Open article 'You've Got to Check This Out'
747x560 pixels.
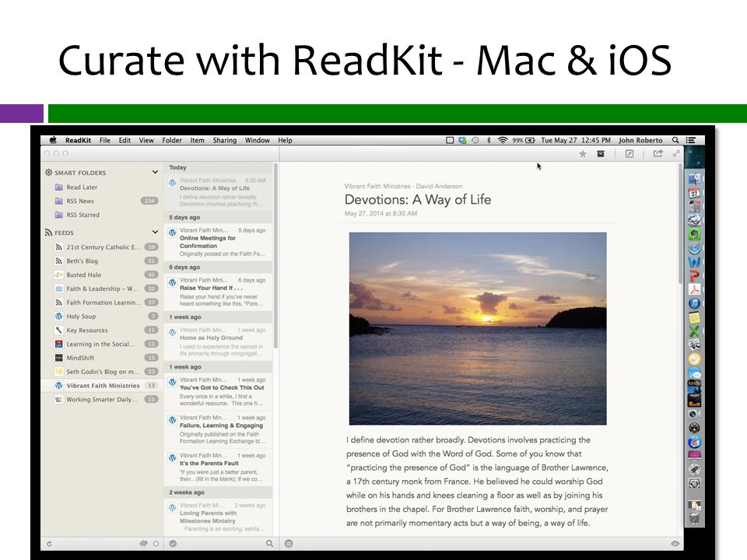coord(218,392)
